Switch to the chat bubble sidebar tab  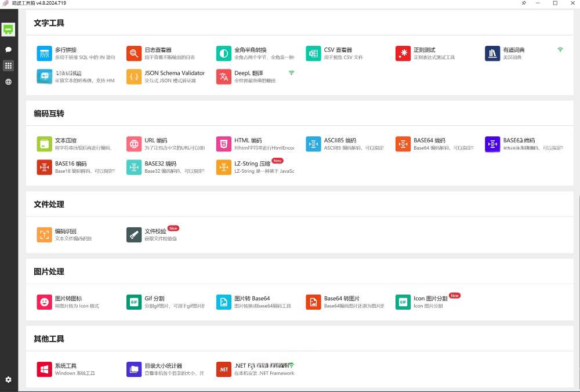pyautogui.click(x=8, y=50)
